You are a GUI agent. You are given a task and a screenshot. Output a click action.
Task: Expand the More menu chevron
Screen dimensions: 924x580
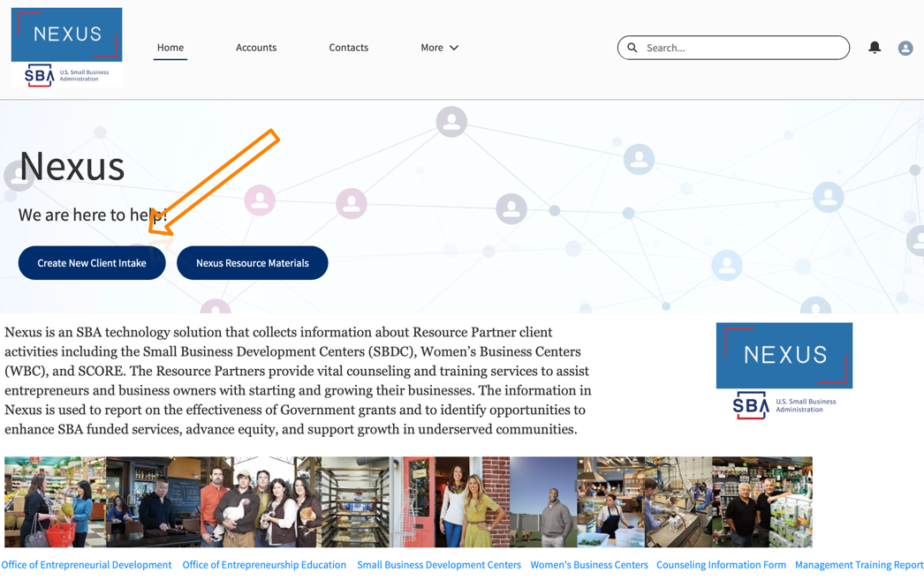pos(454,48)
